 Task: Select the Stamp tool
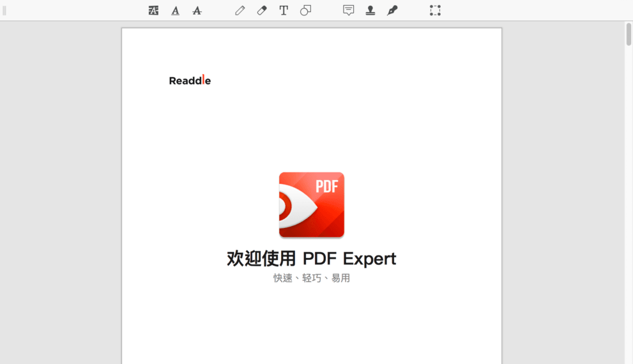tap(370, 10)
